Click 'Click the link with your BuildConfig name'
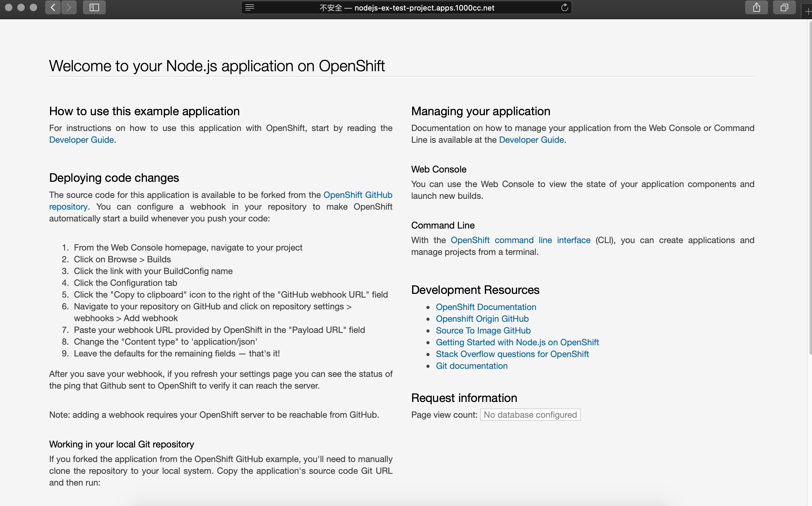Viewport: 812px width, 506px height. coord(153,271)
